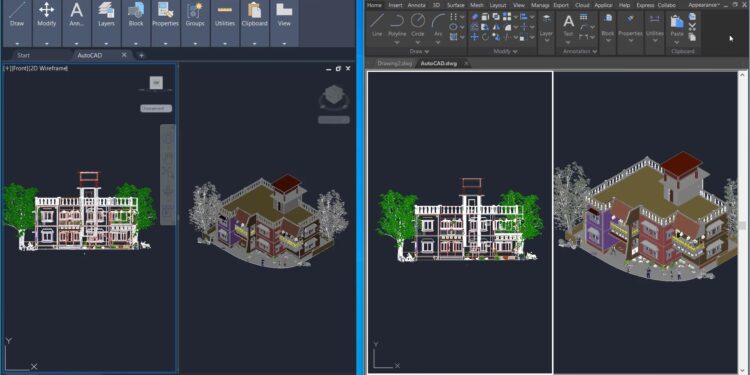
Task: Open the Groups panel in left window
Action: (195, 14)
